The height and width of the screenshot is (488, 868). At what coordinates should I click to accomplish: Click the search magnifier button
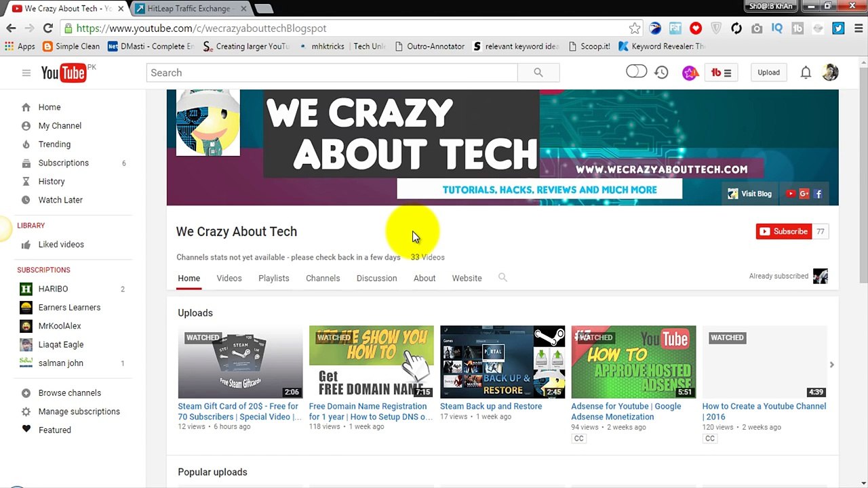point(538,73)
